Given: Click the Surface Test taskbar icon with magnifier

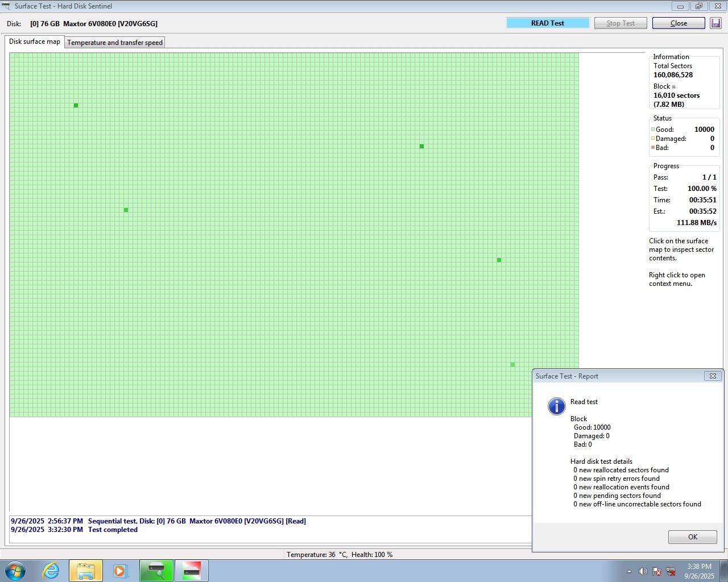Looking at the screenshot, I should (x=156, y=571).
